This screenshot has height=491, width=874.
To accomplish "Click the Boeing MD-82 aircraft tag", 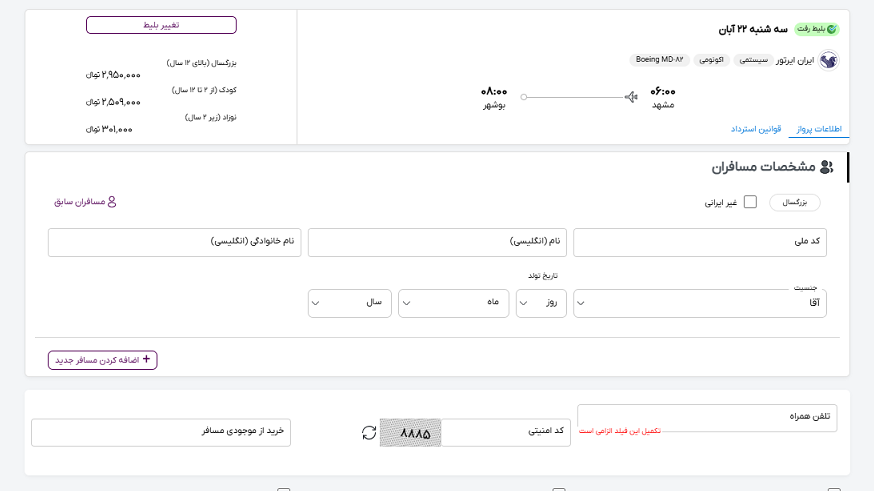I will 659,60.
